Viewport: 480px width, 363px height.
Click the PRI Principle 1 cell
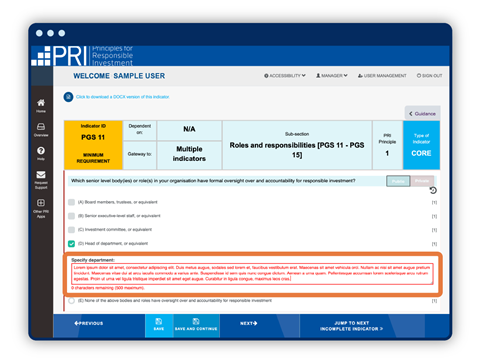[387, 145]
